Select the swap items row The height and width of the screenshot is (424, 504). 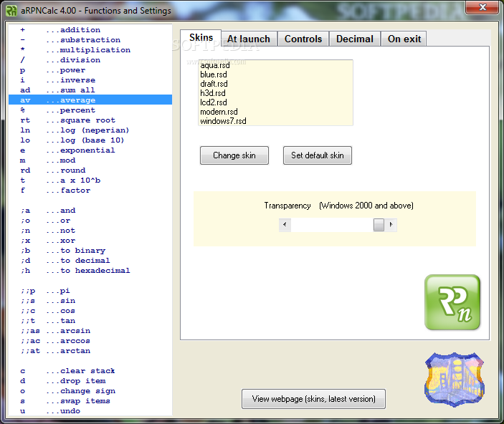pyautogui.click(x=90, y=401)
